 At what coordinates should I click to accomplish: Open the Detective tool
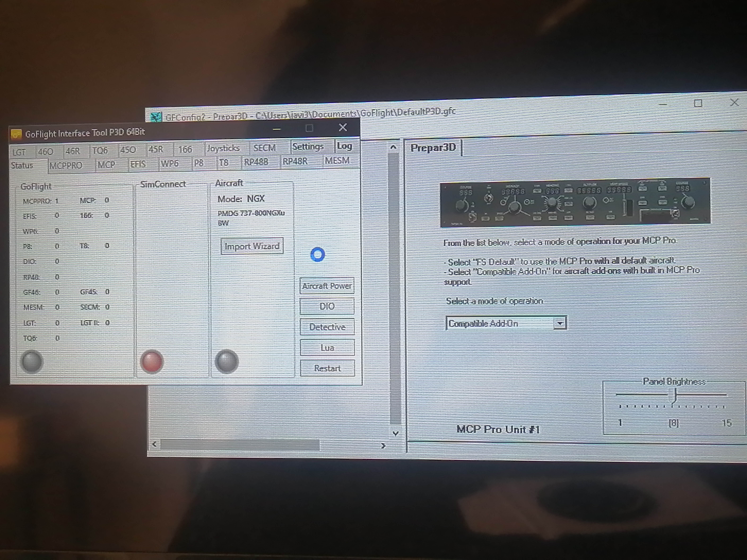(327, 327)
